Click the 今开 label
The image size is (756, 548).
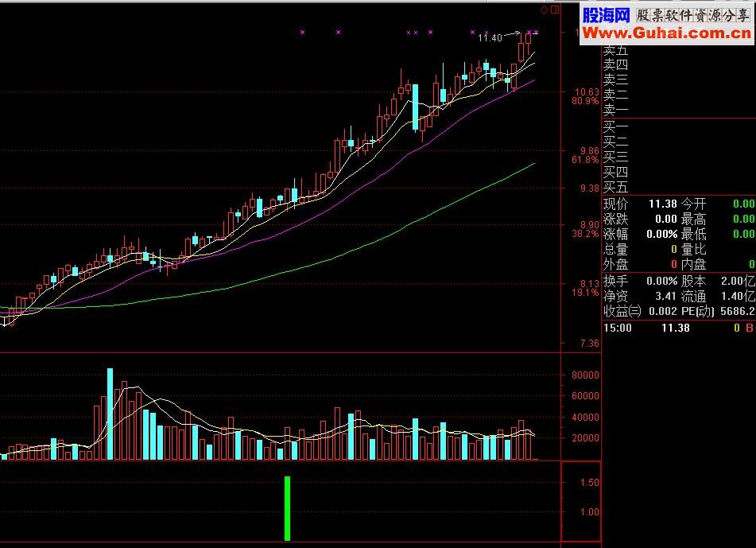click(x=694, y=204)
